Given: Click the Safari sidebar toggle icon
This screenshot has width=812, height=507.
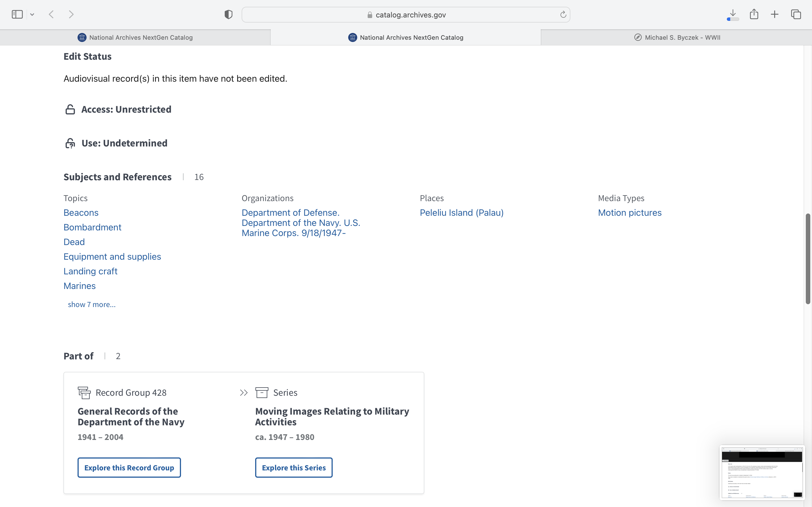Looking at the screenshot, I should tap(17, 14).
